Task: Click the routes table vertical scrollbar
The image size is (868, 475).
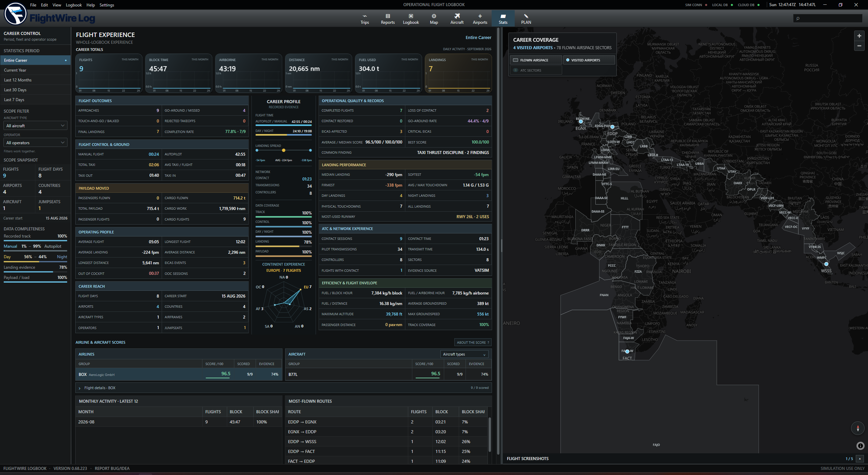Action: tap(490, 435)
